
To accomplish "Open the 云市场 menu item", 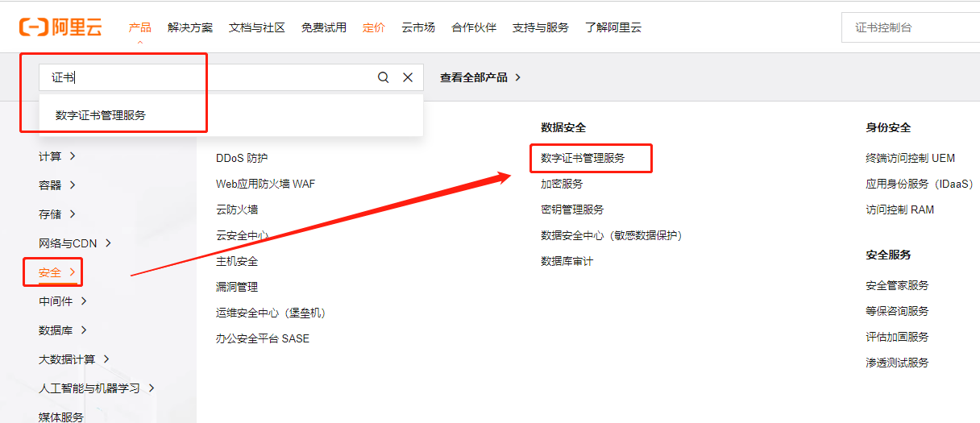I will coord(418,27).
